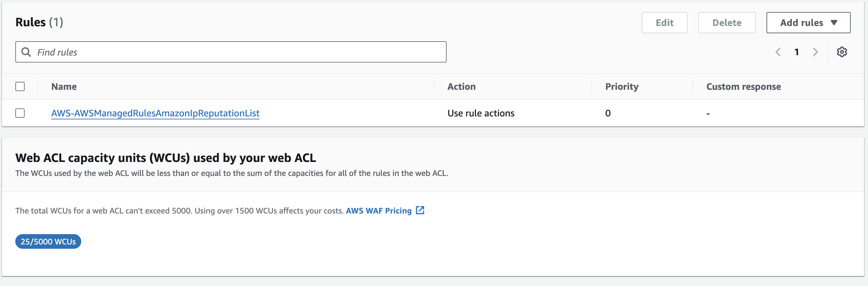
Task: Focus the Find rules search field
Action: click(x=236, y=52)
